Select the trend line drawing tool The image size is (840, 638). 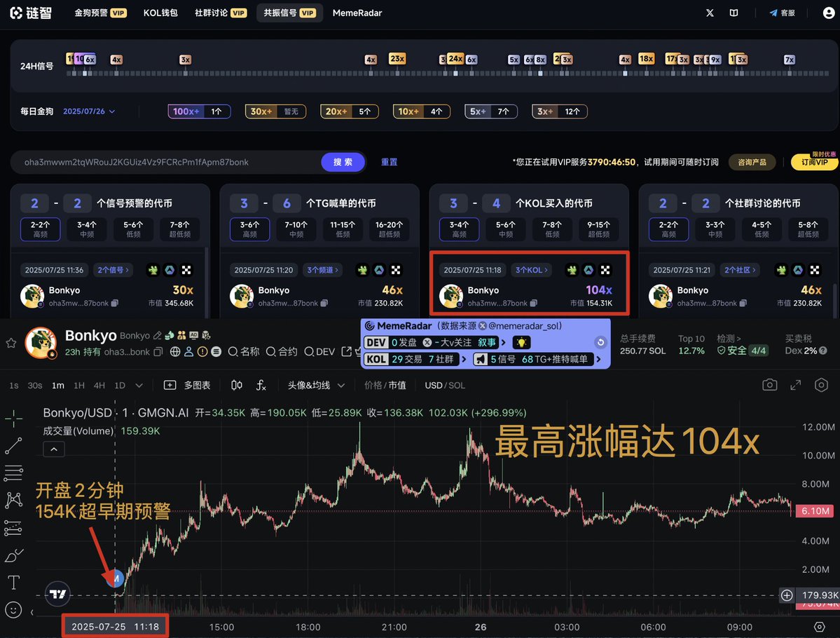point(13,445)
